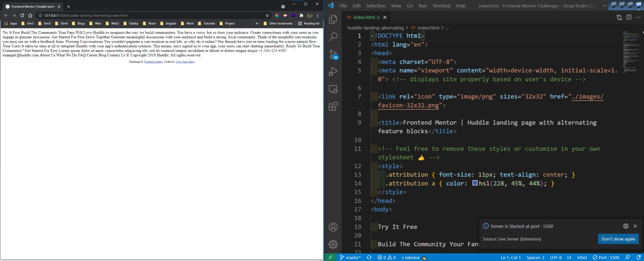Open editor More Actions ellipsis
Image resolution: width=644 pixels, height=261 pixels.
point(638,17)
